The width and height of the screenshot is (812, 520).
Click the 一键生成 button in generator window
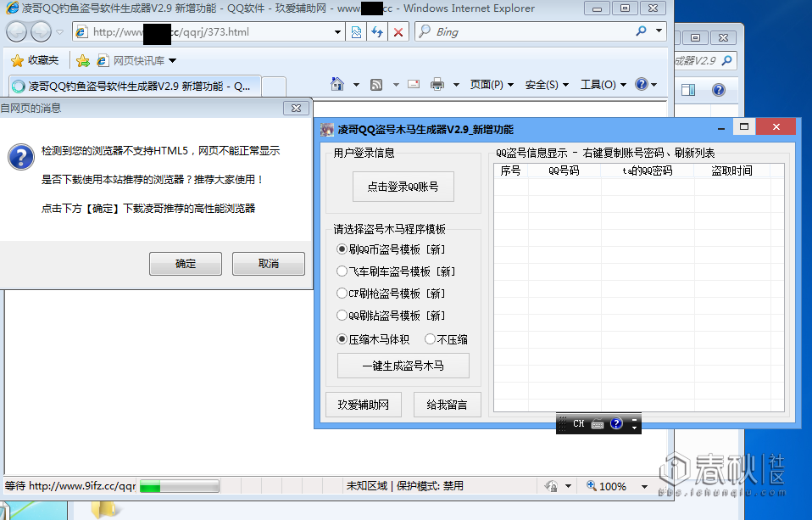point(403,366)
